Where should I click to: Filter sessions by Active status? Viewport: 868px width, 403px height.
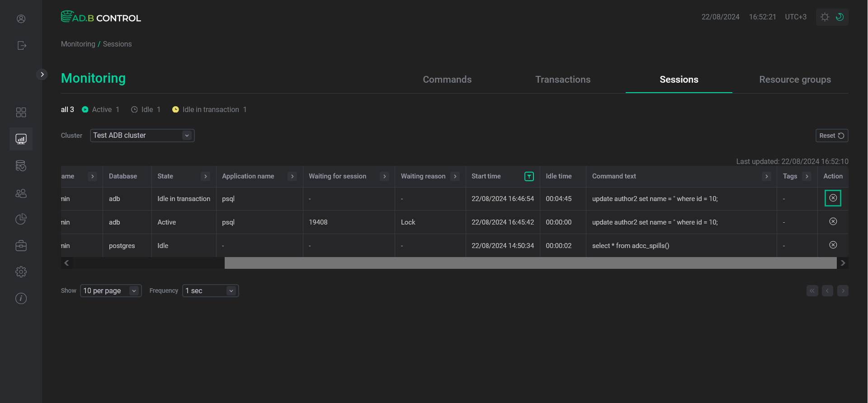pos(101,109)
